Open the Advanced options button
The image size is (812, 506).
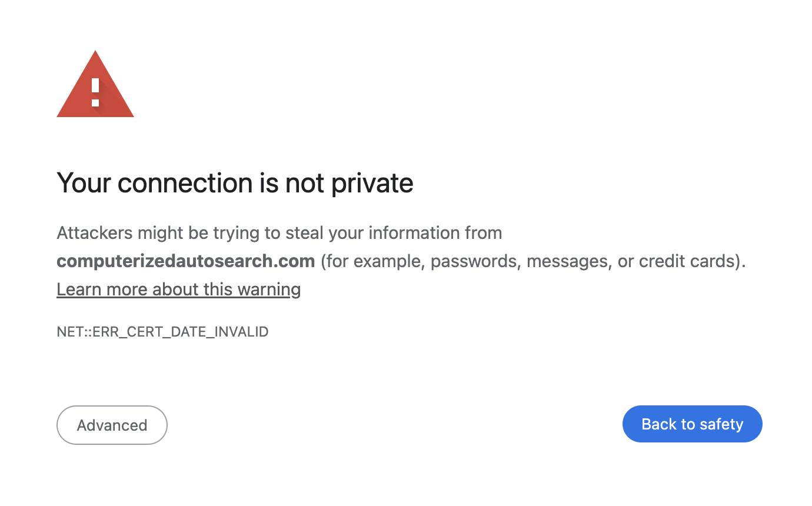coord(112,425)
